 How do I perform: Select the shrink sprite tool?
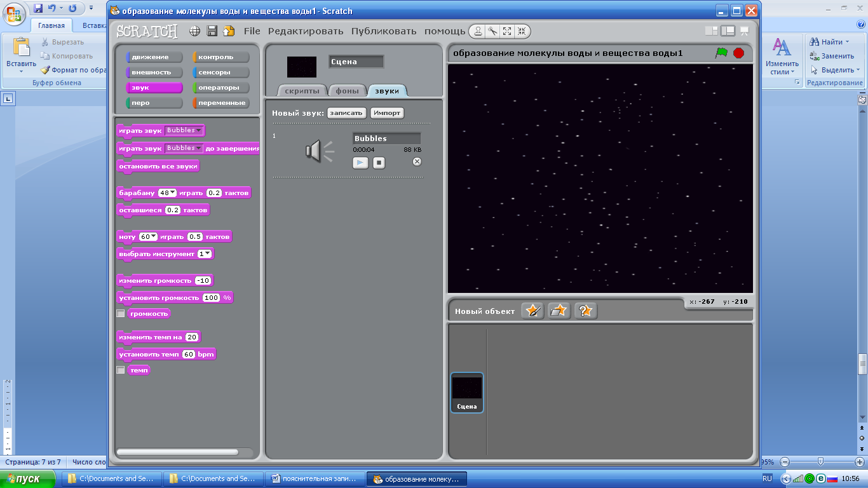(x=521, y=31)
